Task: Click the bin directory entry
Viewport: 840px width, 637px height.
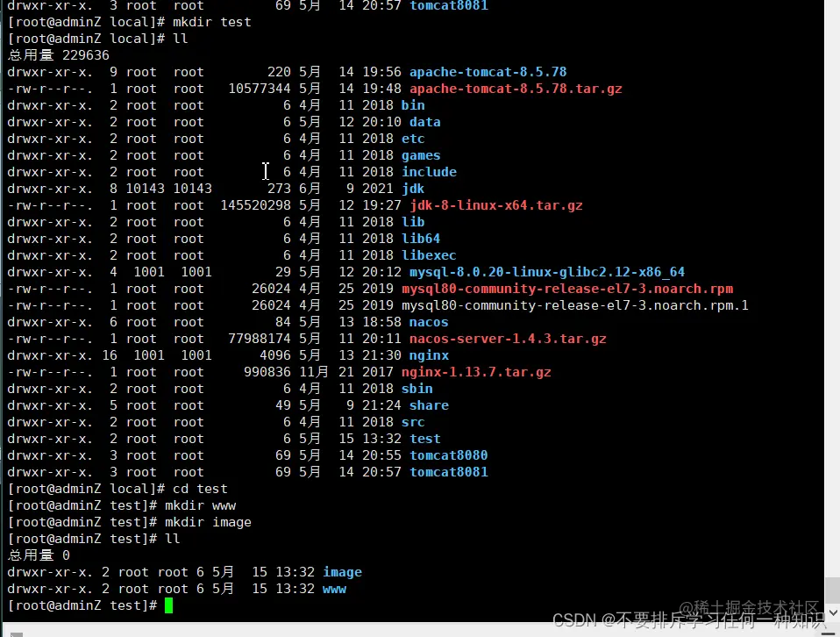Action: [413, 105]
